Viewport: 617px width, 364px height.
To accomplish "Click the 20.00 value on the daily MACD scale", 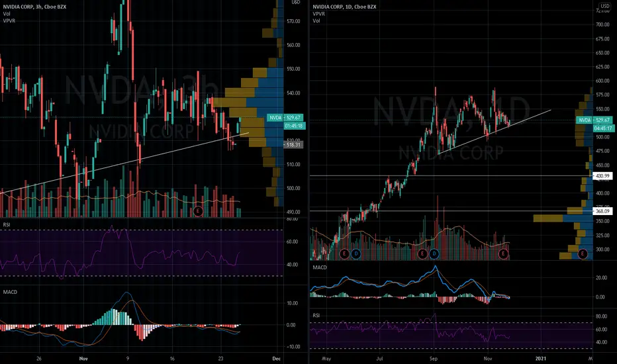I will 600,278.
